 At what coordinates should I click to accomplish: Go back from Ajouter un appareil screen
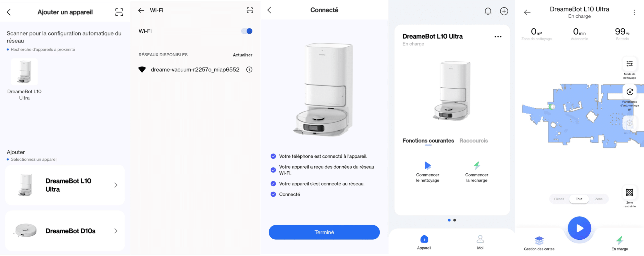tap(9, 12)
